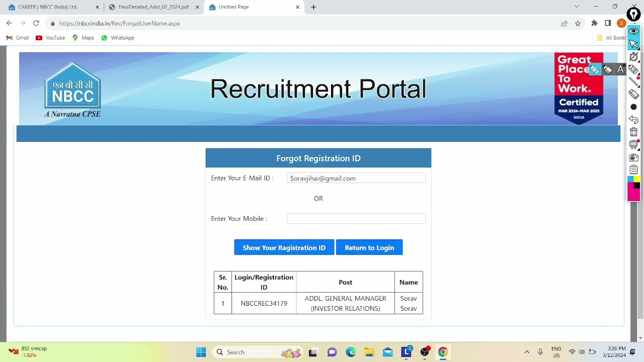Screen dimensions: 644x362
Task: Click Show Your Ragistration ID button
Action: point(284,247)
